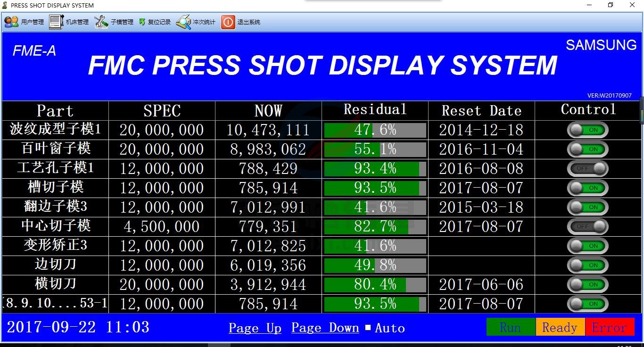Viewport: 644px width, 347px height.
Task: Click the Residual column header
Action: pyautogui.click(x=375, y=110)
